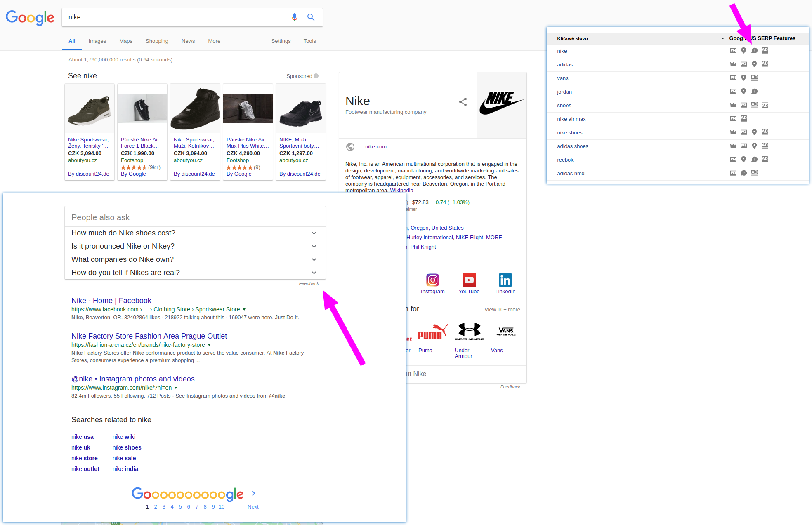Open search Tools

[x=309, y=41]
